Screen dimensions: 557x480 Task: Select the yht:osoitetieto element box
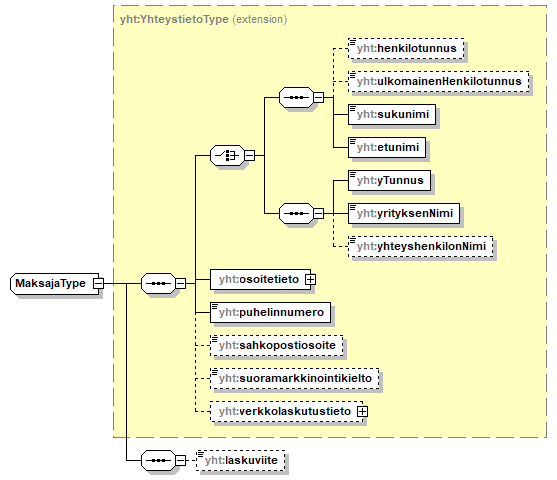pos(260,280)
